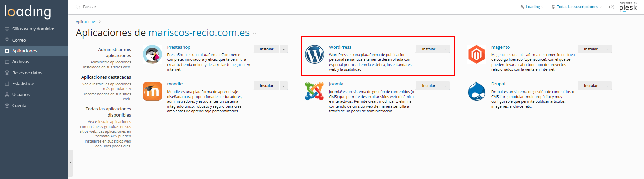
Task: Click the globe icon beside Todas las suscripciones
Action: 553,7
